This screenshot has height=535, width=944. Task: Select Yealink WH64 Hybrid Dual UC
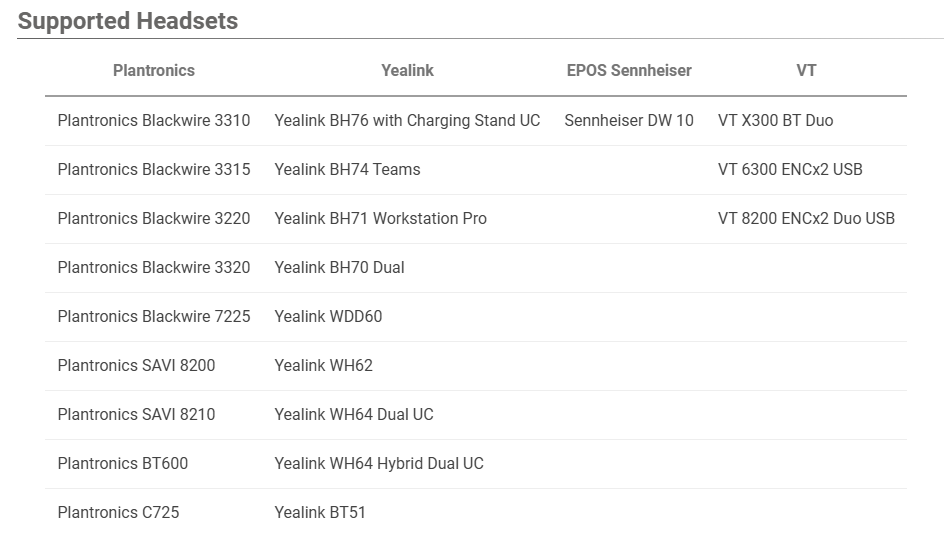coord(379,463)
